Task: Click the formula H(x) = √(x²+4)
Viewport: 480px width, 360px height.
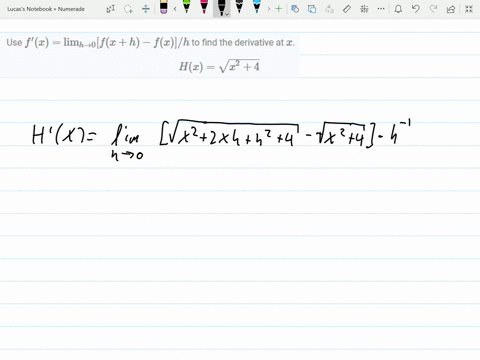Action: tap(219, 67)
